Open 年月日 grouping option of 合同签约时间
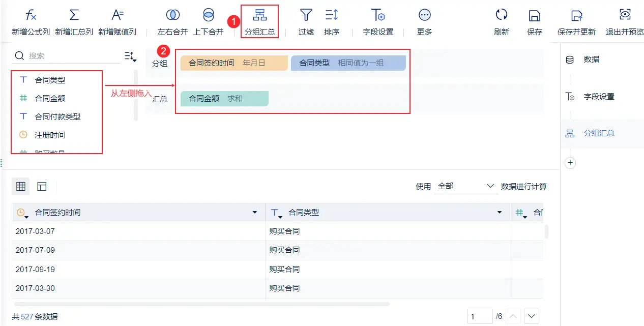 (254, 63)
